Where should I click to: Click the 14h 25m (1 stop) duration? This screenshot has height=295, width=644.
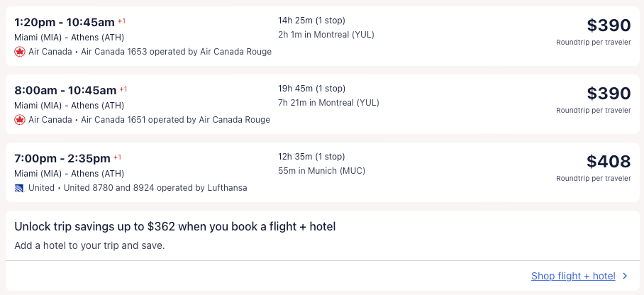(311, 21)
